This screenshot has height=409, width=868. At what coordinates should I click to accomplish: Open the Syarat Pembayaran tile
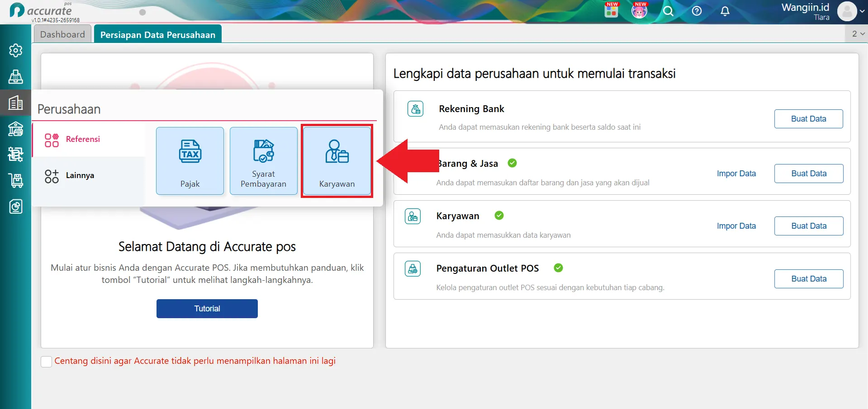tap(264, 161)
